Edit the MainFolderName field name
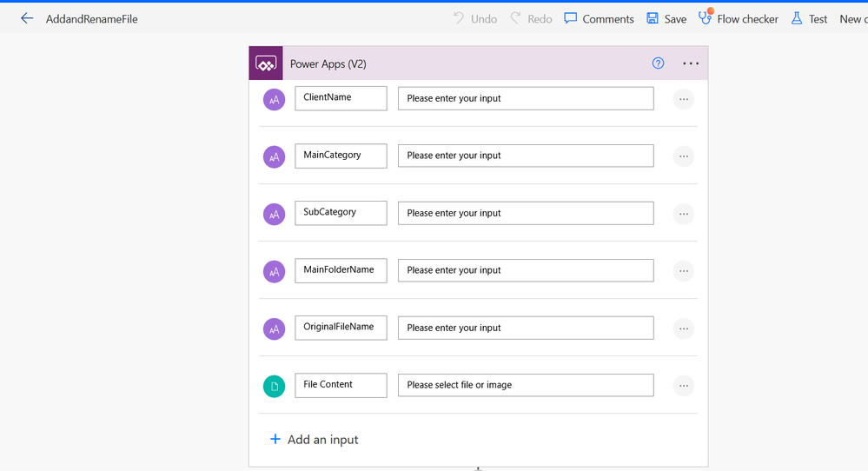The height and width of the screenshot is (471, 868). pyautogui.click(x=341, y=270)
